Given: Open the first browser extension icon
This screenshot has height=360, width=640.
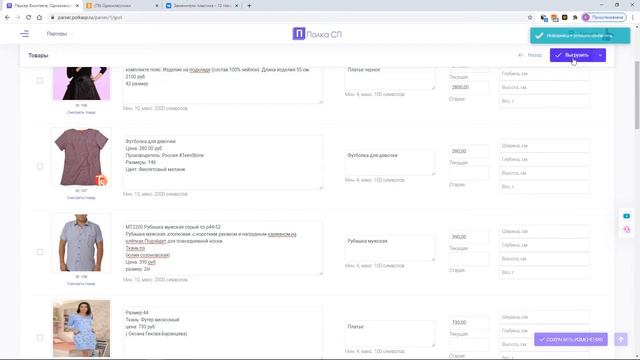Looking at the screenshot, I should click(x=544, y=18).
